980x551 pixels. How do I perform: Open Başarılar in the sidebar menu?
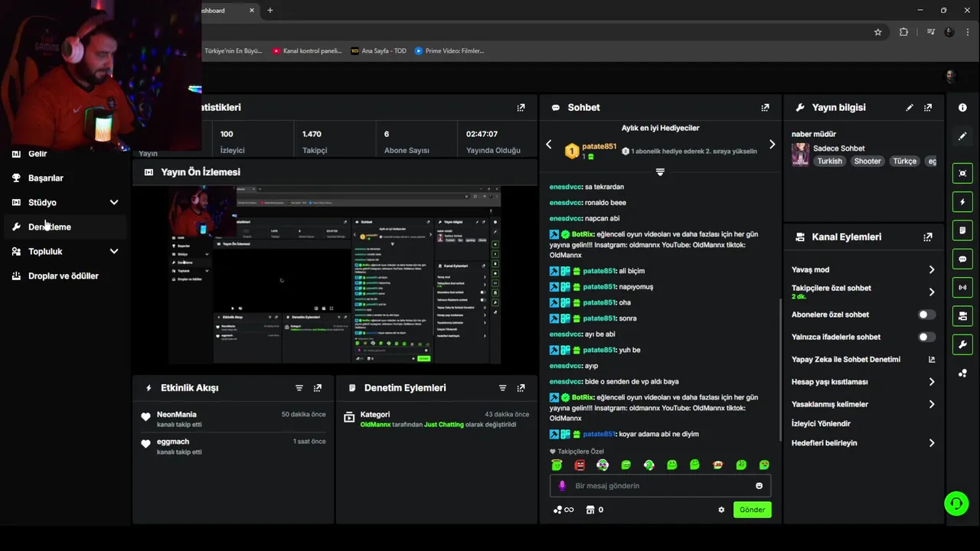click(45, 178)
